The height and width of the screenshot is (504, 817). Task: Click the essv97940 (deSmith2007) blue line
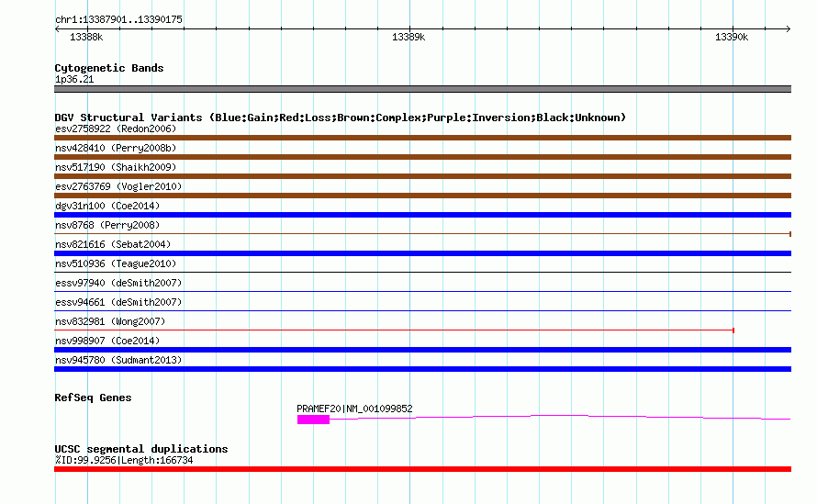point(422,291)
